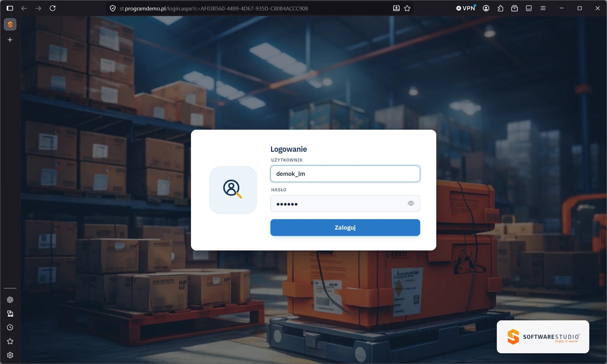Open the ChatGPT sidebar icon

pos(10,299)
